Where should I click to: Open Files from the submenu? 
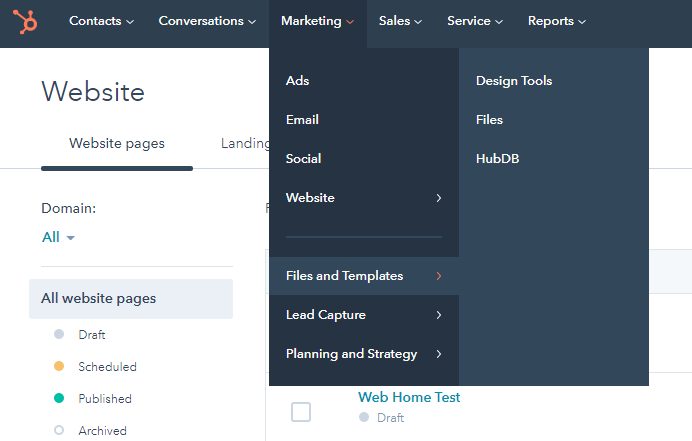pyautogui.click(x=489, y=120)
